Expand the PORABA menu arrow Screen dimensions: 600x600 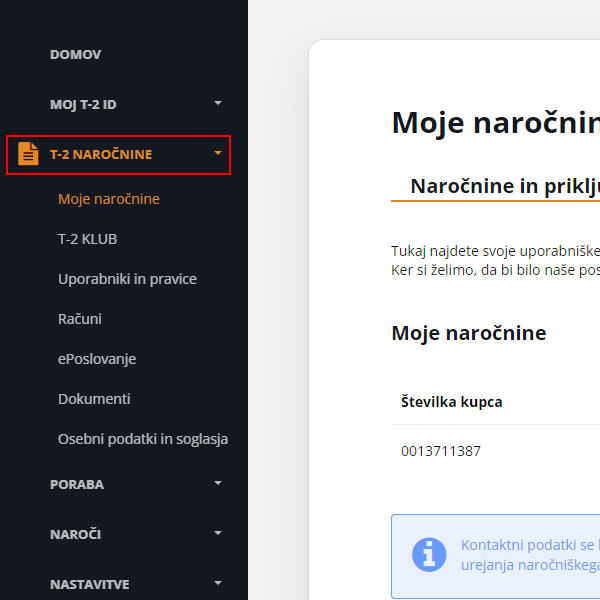(218, 484)
